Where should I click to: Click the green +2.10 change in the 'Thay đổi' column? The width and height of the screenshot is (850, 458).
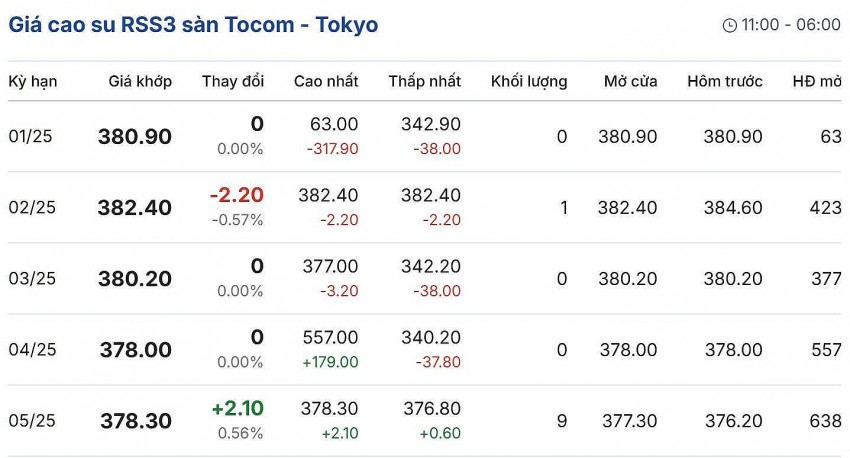click(x=237, y=409)
